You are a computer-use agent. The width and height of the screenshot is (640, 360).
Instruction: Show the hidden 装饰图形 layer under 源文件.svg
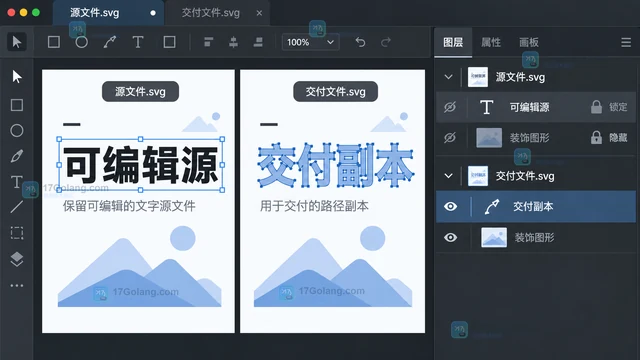pyautogui.click(x=450, y=138)
